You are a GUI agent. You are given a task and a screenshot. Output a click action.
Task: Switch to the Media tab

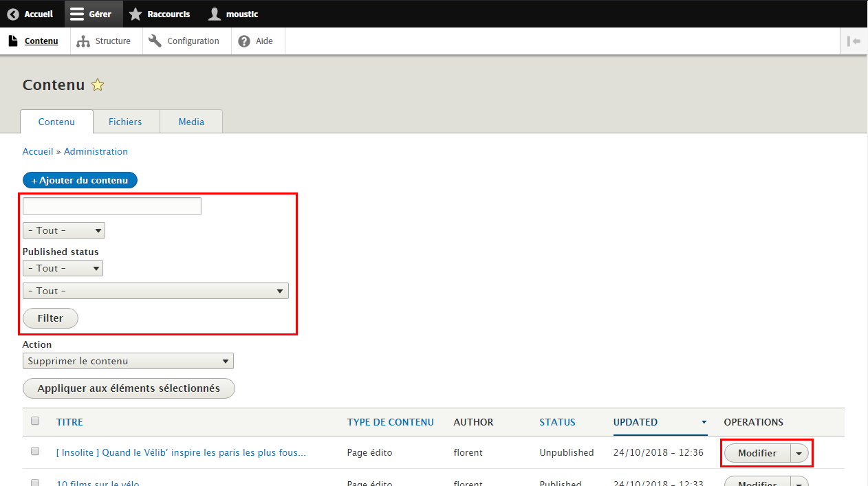point(191,122)
